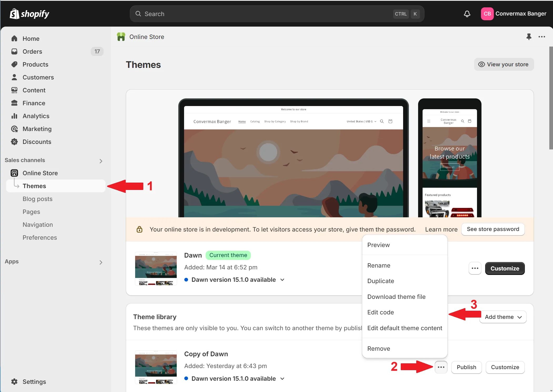
Task: Publish the Copy of Dawn theme
Action: [x=466, y=367]
